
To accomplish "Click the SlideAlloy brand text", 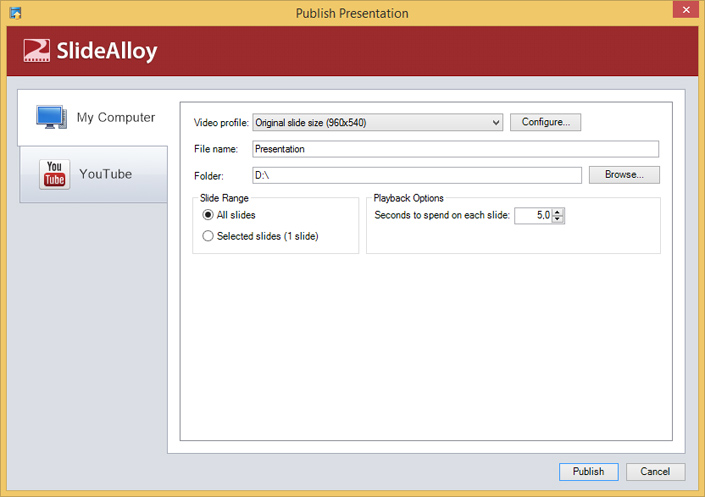I will pos(107,50).
